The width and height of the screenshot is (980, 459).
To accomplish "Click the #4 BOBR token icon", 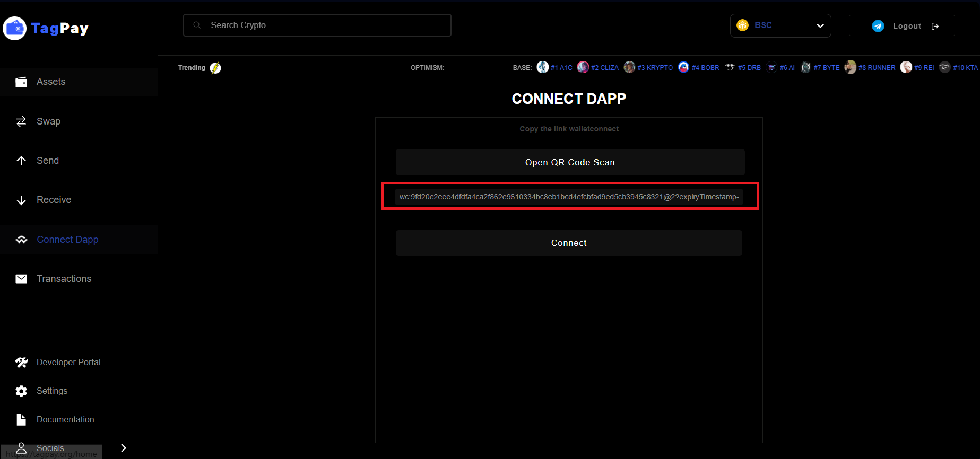I will coord(683,67).
